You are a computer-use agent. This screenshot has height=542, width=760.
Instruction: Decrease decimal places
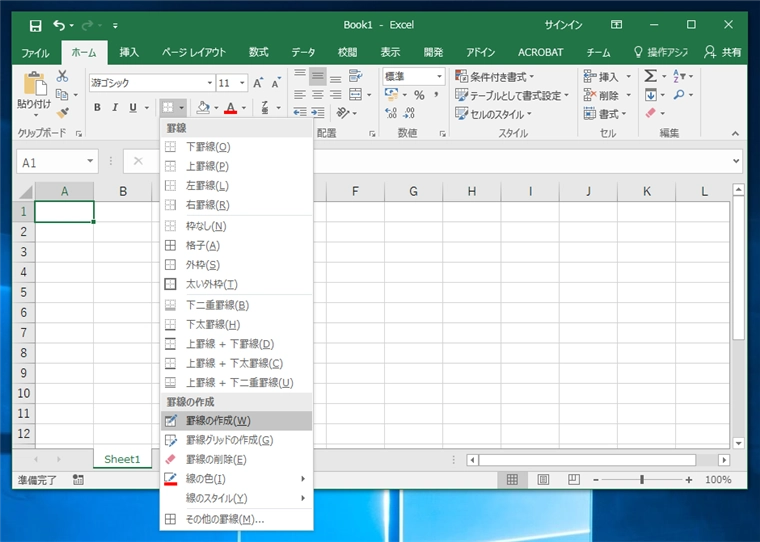[x=410, y=113]
